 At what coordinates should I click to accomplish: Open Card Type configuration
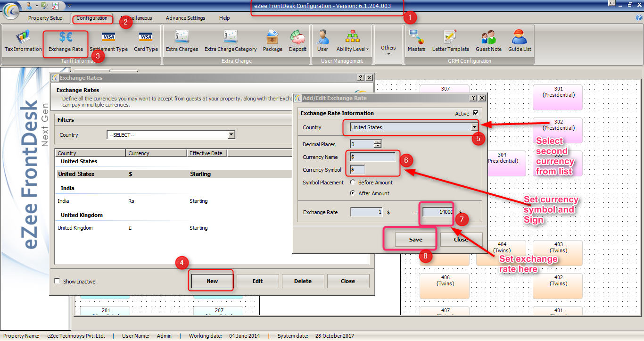coord(146,41)
